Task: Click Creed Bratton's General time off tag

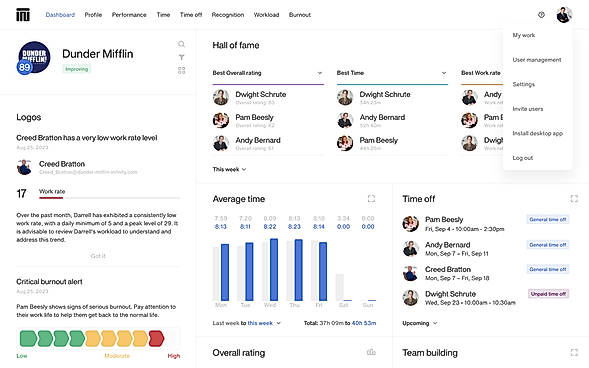Action: tap(548, 269)
